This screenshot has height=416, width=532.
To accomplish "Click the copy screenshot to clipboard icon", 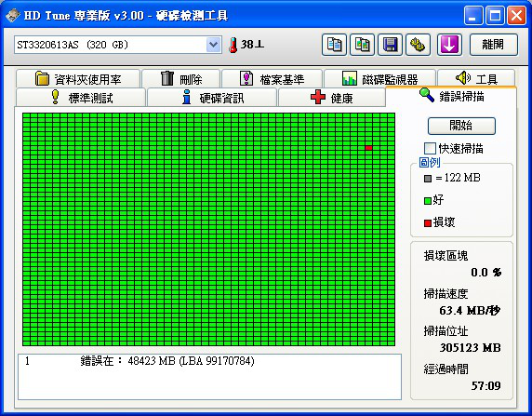I will tap(362, 45).
